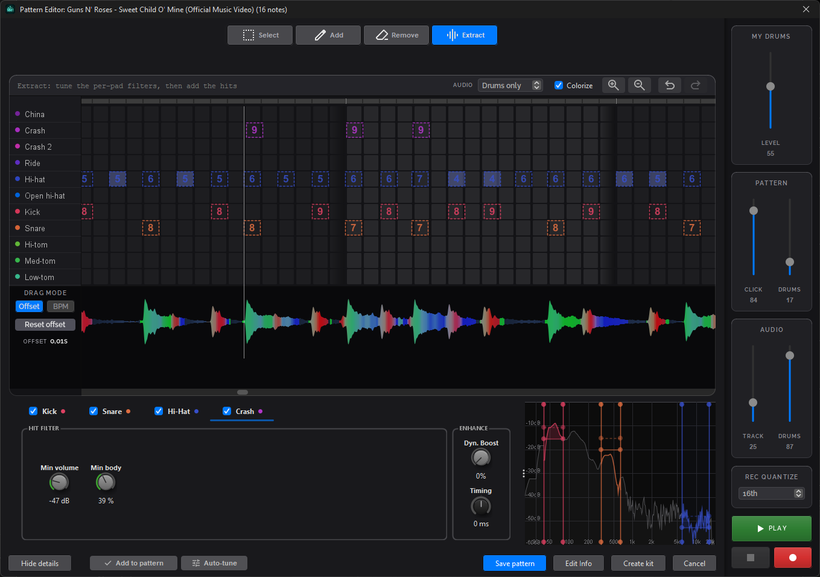Screen dimensions: 820x577
Task: Click the Cancel button
Action: coord(694,563)
